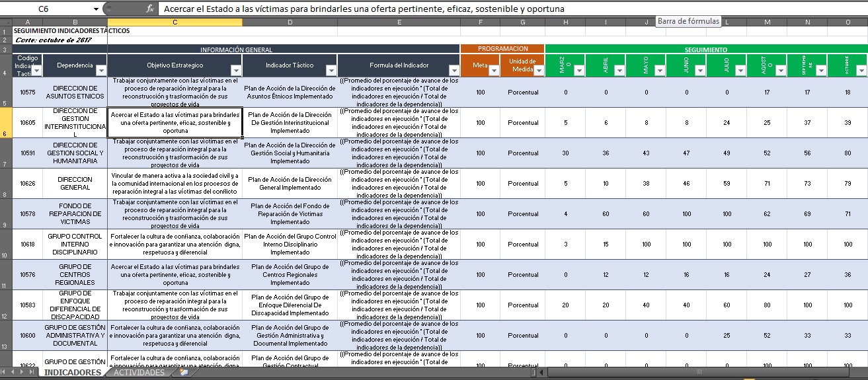Select column E by its header
The width and height of the screenshot is (868, 380).
399,22
